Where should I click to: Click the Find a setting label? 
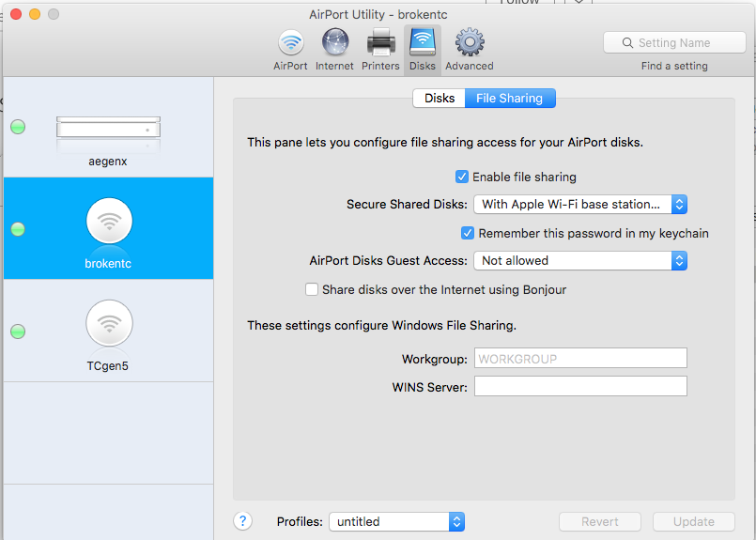(x=674, y=66)
